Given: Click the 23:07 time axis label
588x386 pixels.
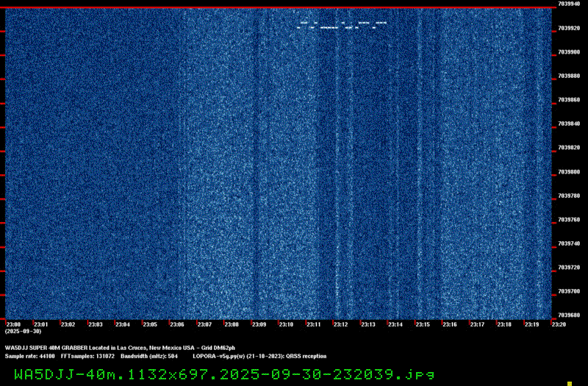Looking at the screenshot, I should 205,324.
